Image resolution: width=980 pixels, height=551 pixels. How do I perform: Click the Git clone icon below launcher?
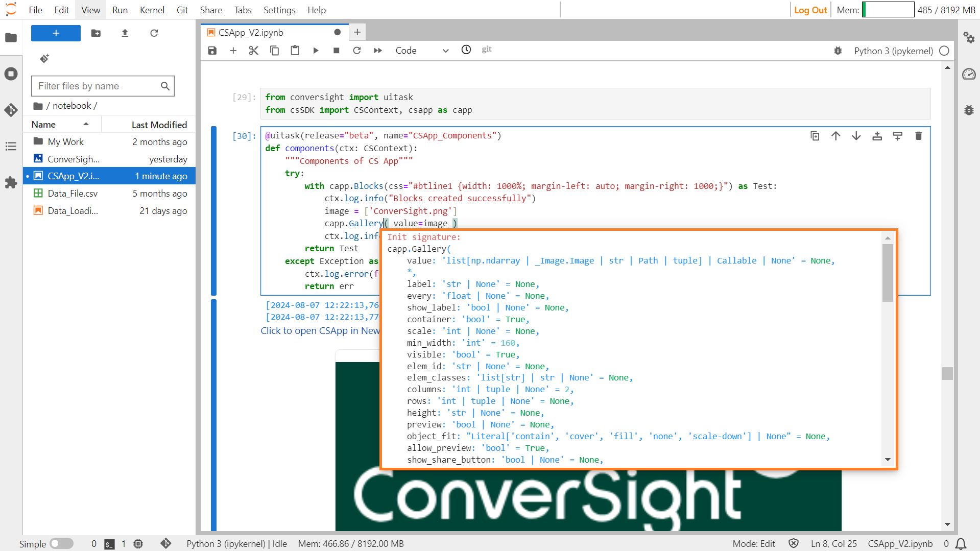(x=44, y=58)
